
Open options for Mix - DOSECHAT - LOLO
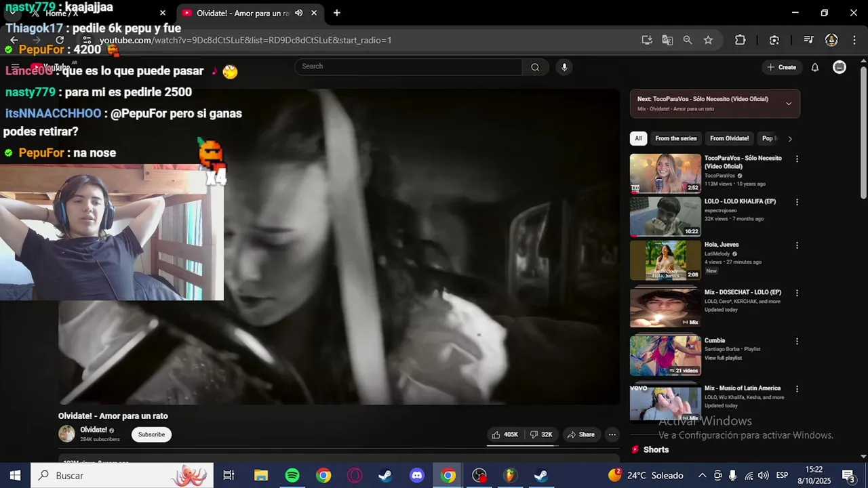tap(797, 293)
